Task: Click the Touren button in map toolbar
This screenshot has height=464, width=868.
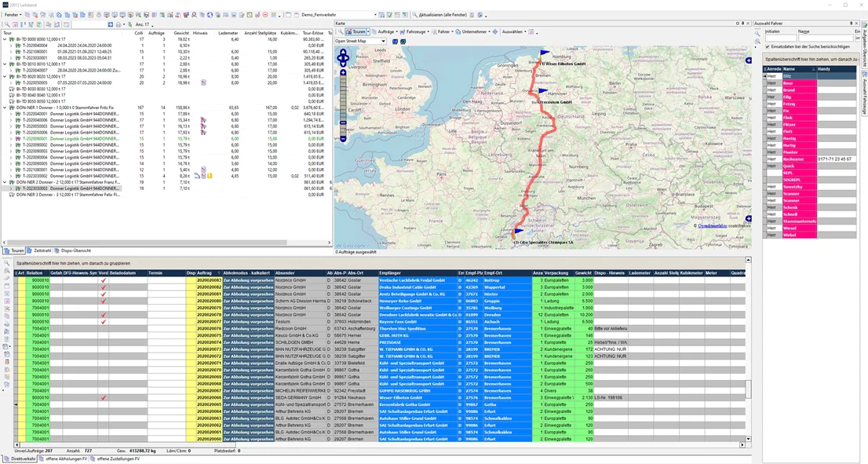Action: pos(357,31)
